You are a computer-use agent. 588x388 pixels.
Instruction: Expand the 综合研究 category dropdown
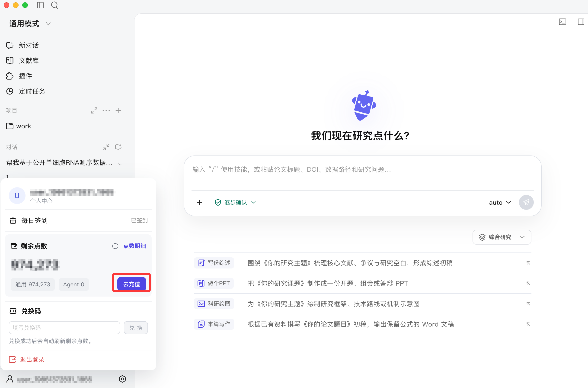[502, 237]
